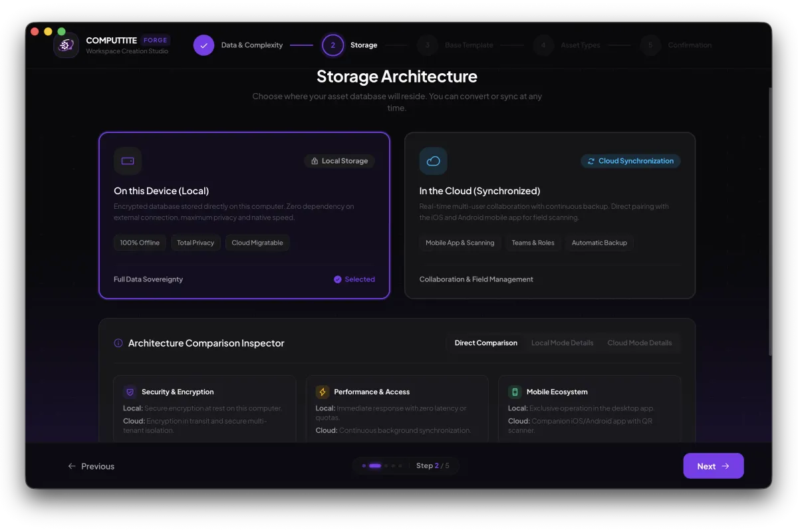The width and height of the screenshot is (798, 532).
Task: Click the cloud icon on Cloud card
Action: [434, 161]
